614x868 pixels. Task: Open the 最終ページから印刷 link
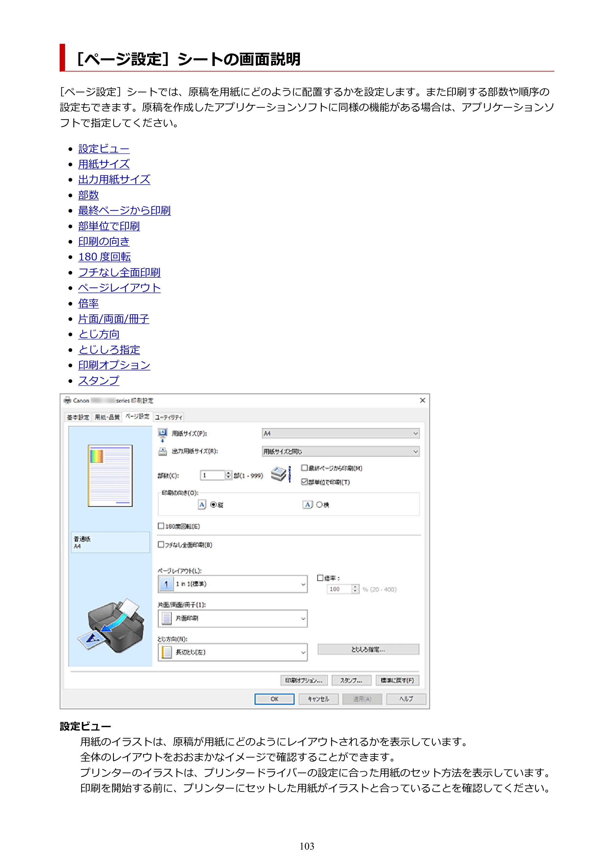(124, 210)
